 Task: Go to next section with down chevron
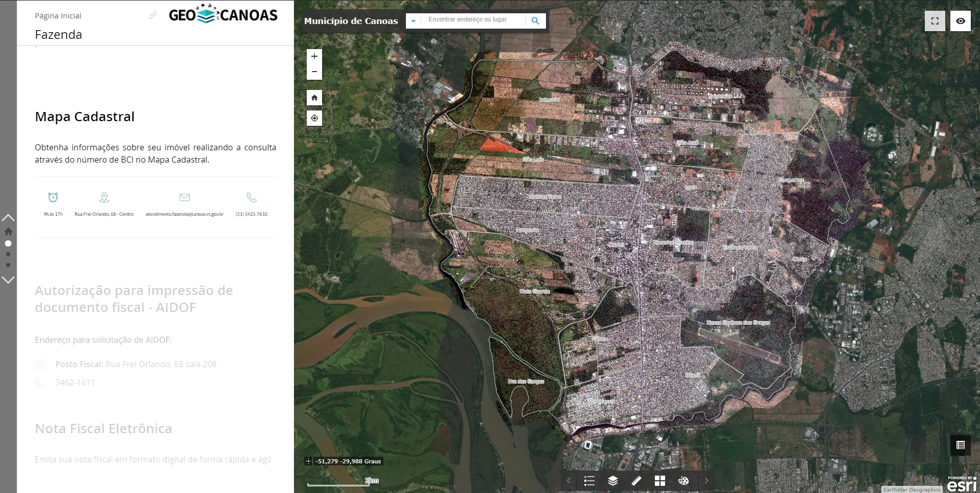8,280
